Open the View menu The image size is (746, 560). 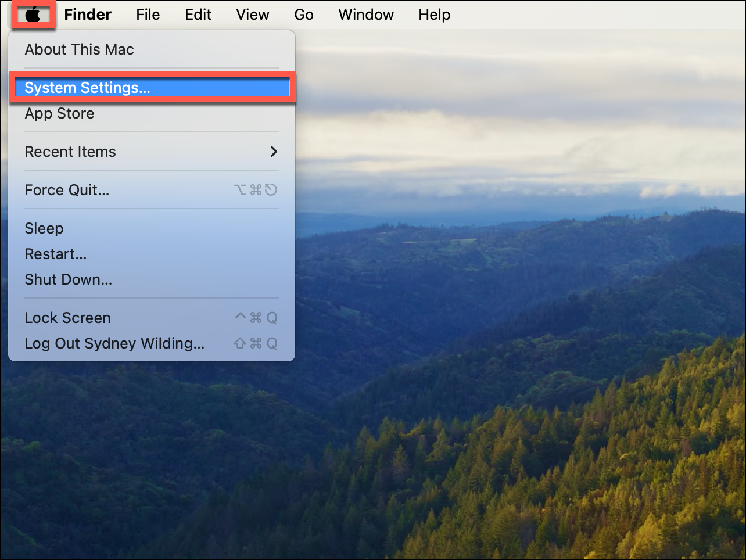pyautogui.click(x=253, y=15)
